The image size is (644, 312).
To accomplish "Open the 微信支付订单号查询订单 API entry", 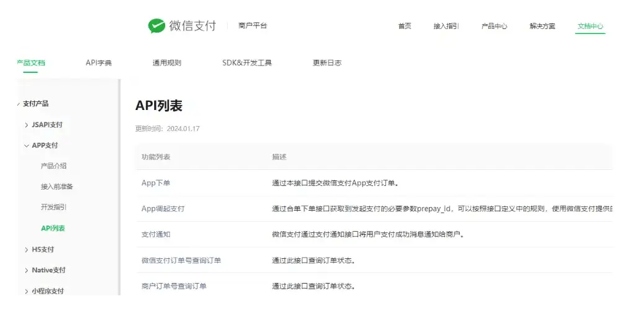I will point(181,260).
